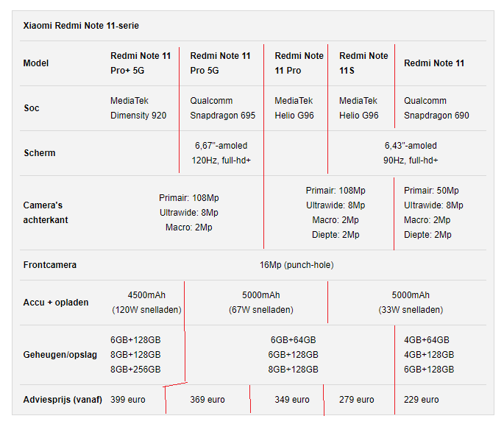
Task: Select the "4500mAh (120W snelladen)" battery cell
Action: coord(146,303)
